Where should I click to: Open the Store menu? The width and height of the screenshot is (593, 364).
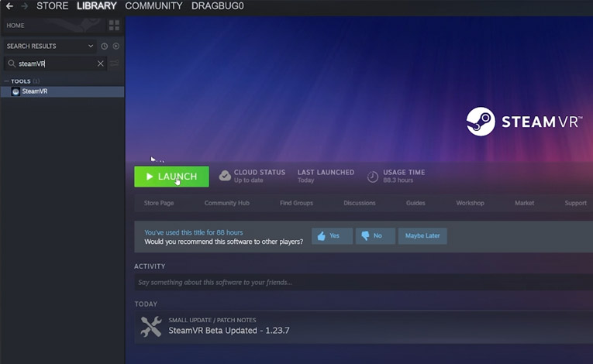pyautogui.click(x=52, y=6)
